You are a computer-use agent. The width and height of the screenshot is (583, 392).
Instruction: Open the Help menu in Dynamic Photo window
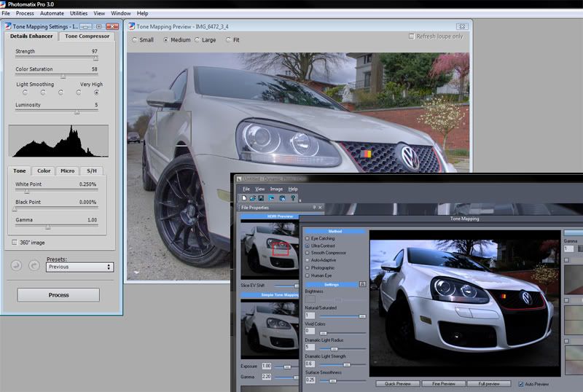293,189
